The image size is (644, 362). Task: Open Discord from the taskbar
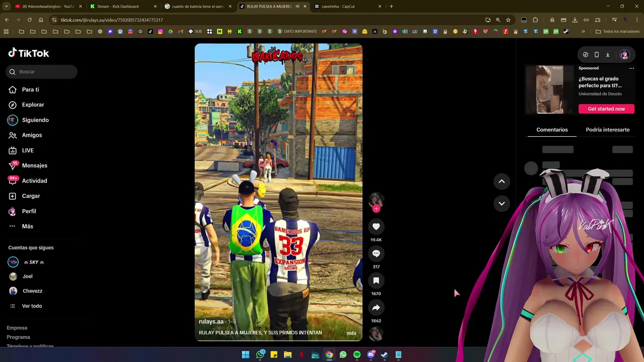[x=371, y=355]
